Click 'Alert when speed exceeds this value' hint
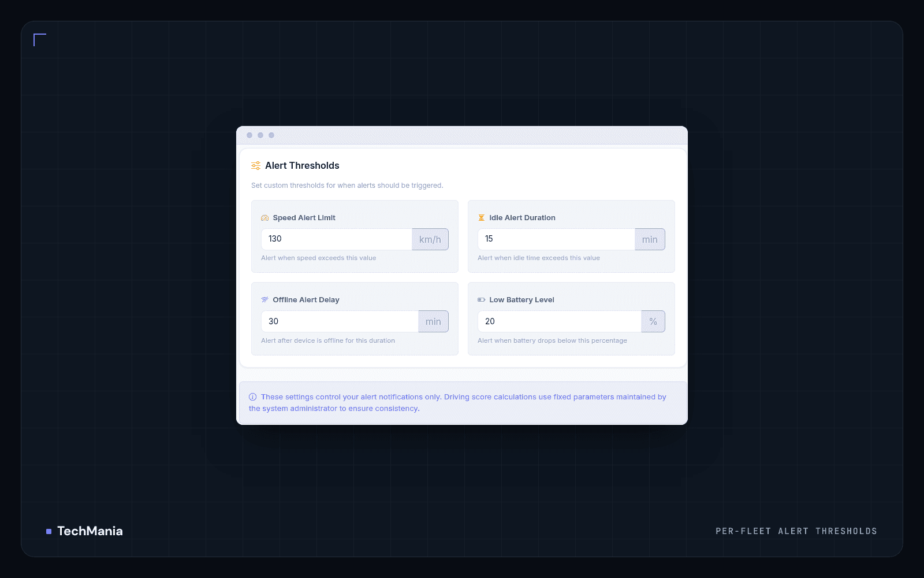924x578 pixels. click(318, 258)
